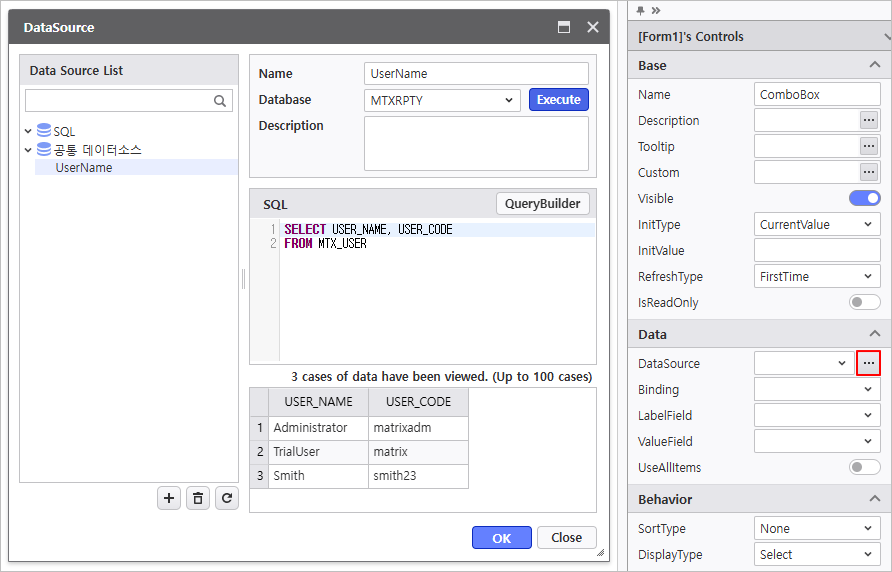The width and height of the screenshot is (892, 572).
Task: Toggle the Visible switch off
Action: 865,198
